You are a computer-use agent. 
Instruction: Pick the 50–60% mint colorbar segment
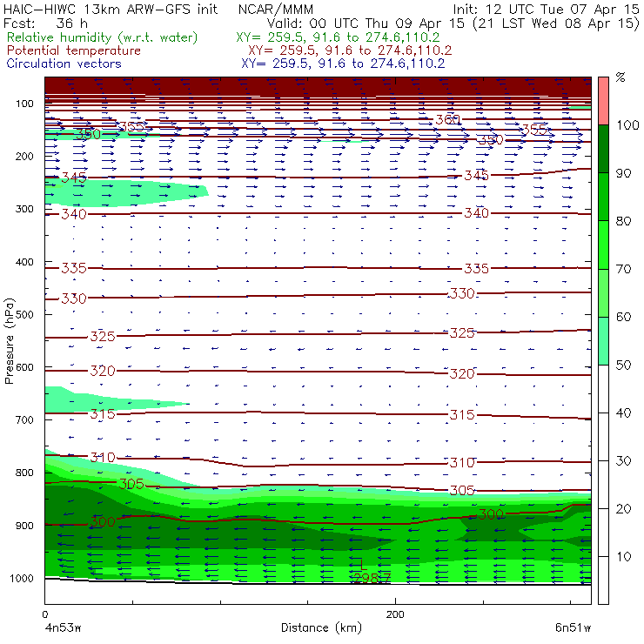pos(603,341)
